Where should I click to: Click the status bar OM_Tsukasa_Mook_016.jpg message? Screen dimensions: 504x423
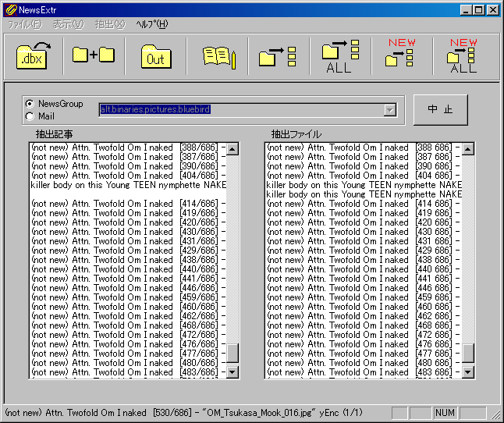click(x=183, y=412)
